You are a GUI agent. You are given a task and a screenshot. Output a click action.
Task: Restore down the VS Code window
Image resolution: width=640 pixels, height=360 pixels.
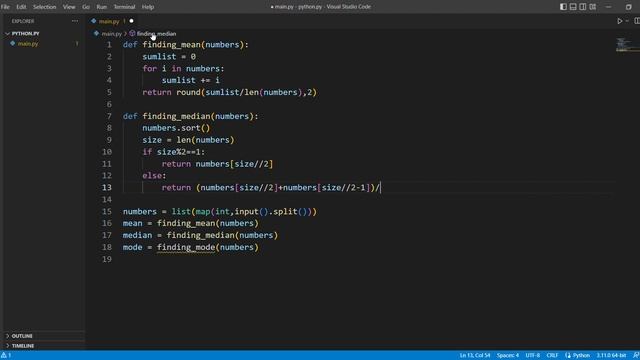629,7
